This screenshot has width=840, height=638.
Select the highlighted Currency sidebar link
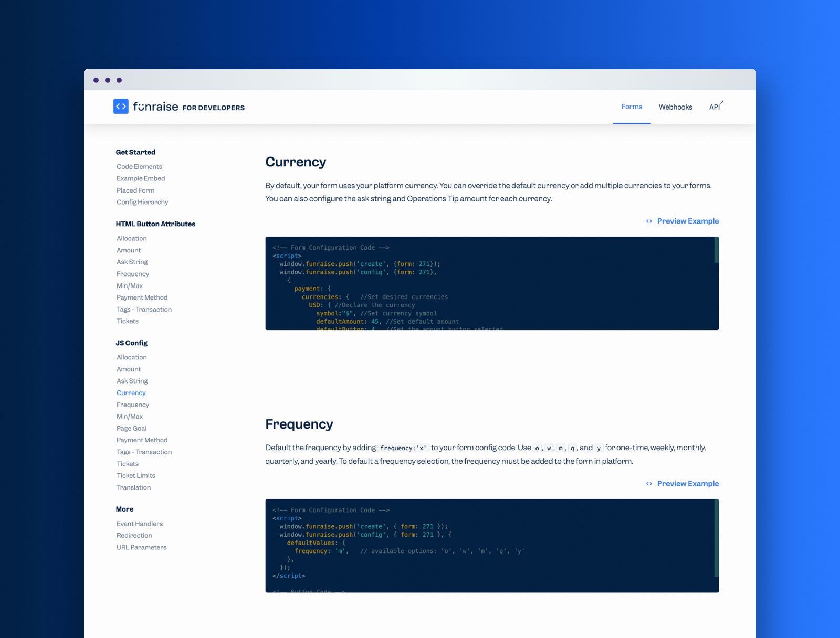click(x=131, y=393)
